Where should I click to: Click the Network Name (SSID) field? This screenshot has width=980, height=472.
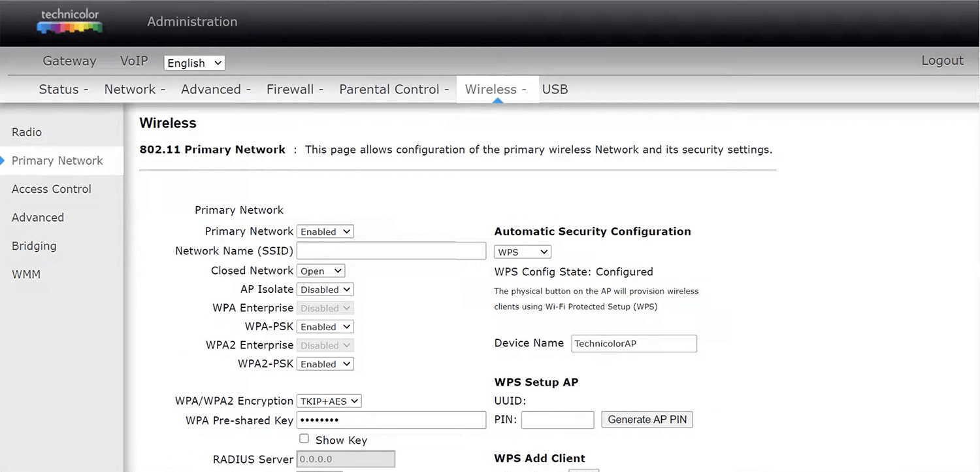(391, 251)
